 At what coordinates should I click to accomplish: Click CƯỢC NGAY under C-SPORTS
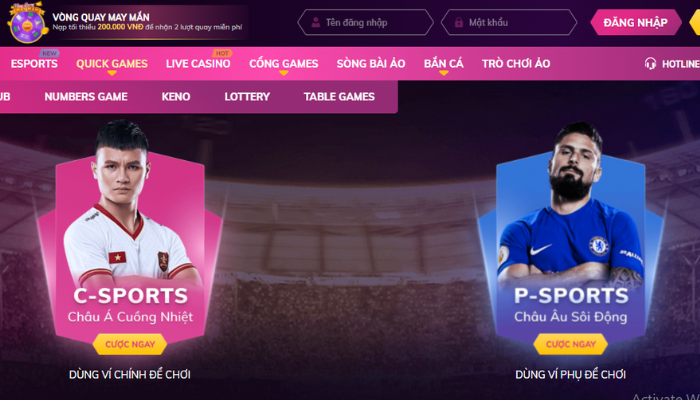click(x=130, y=344)
